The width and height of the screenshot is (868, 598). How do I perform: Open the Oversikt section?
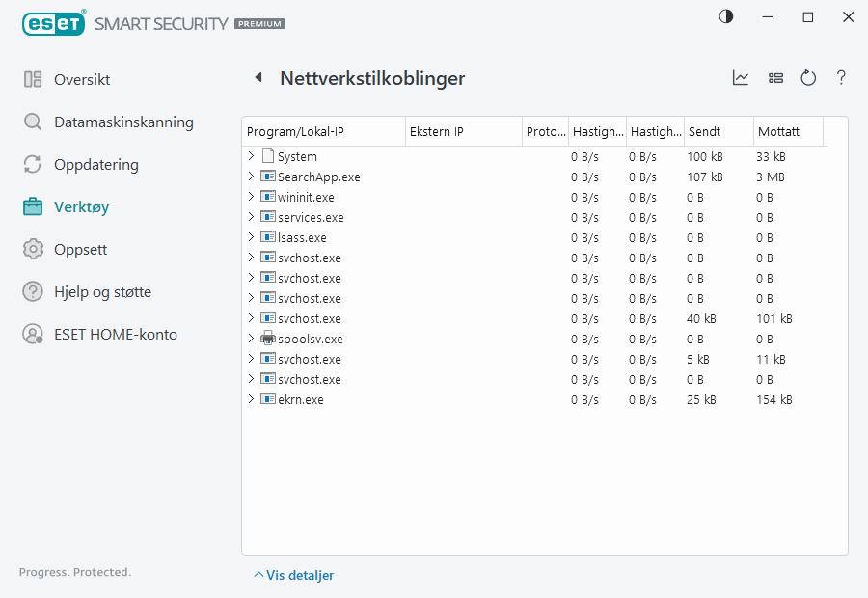point(82,80)
